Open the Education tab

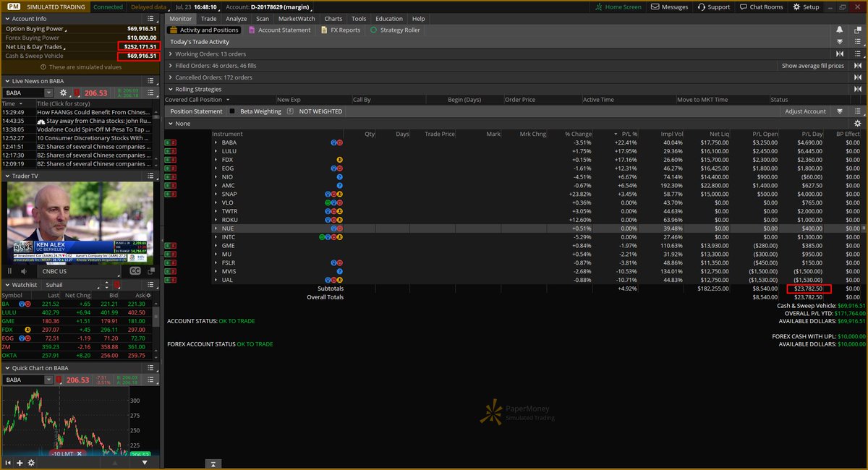(389, 18)
